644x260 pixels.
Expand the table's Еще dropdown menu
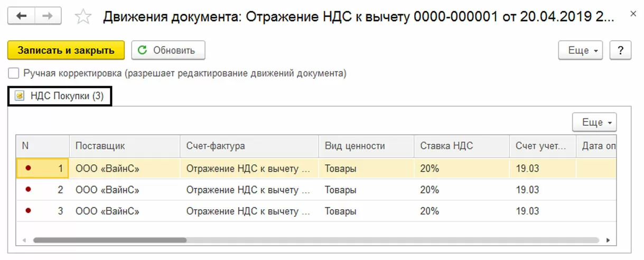[594, 122]
